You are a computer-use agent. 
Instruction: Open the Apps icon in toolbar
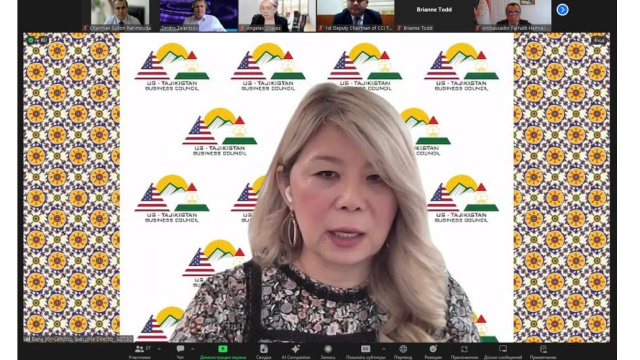click(x=464, y=349)
